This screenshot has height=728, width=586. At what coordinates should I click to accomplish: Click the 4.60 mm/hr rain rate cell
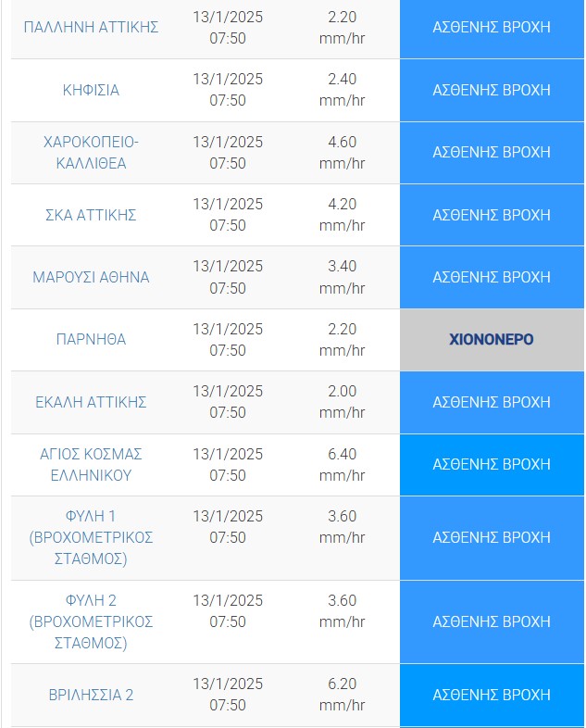[342, 153]
